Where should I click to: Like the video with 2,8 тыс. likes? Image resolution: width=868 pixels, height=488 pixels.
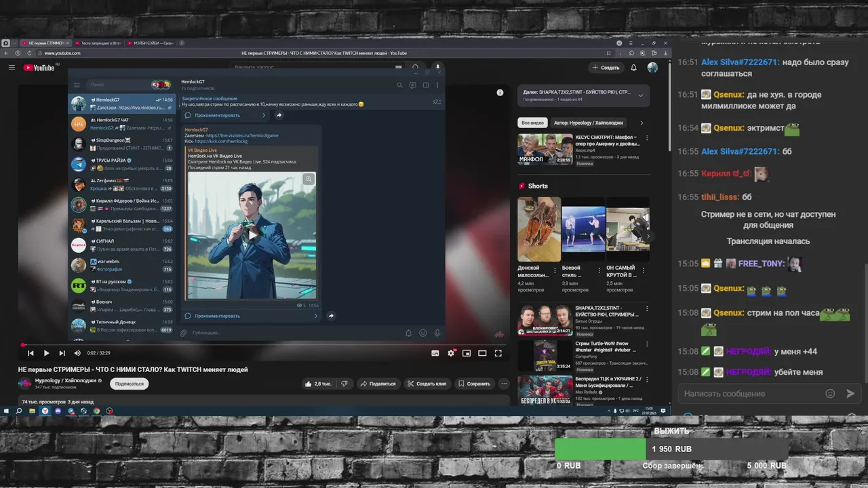(318, 384)
